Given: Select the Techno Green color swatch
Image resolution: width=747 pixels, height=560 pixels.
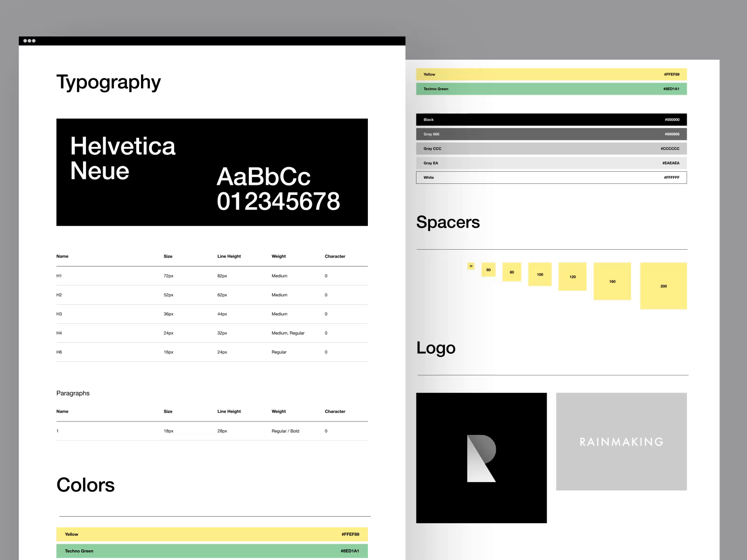Looking at the screenshot, I should point(551,89).
